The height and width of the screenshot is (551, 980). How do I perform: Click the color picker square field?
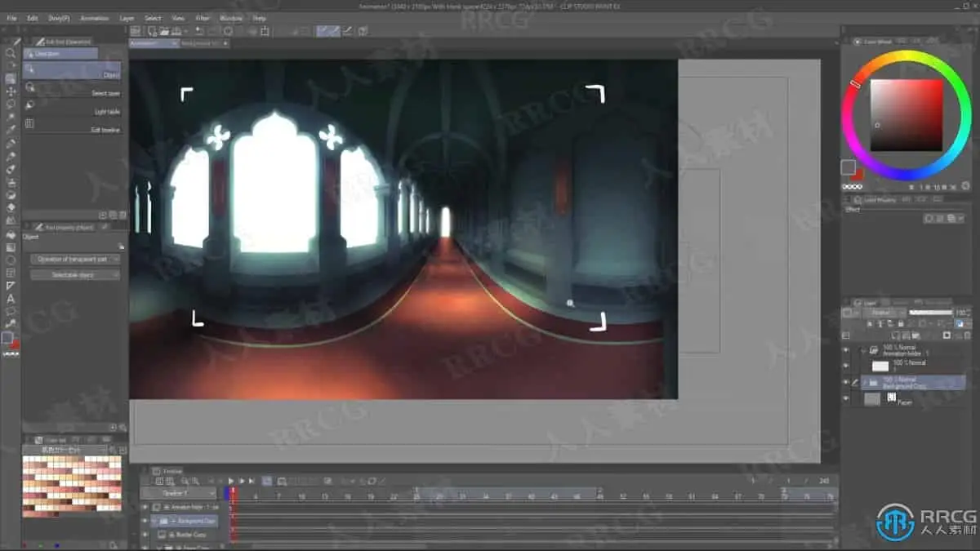pos(906,115)
